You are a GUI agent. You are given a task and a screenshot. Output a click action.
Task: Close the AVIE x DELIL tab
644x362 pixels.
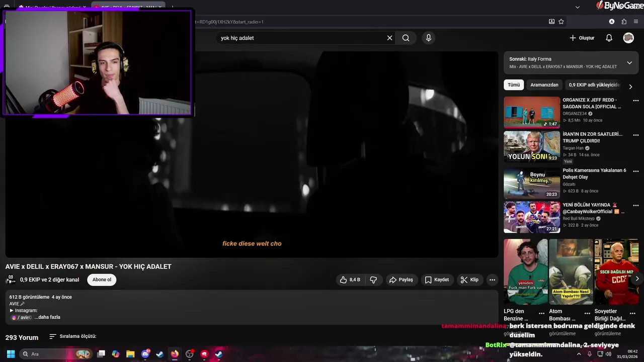160,7
